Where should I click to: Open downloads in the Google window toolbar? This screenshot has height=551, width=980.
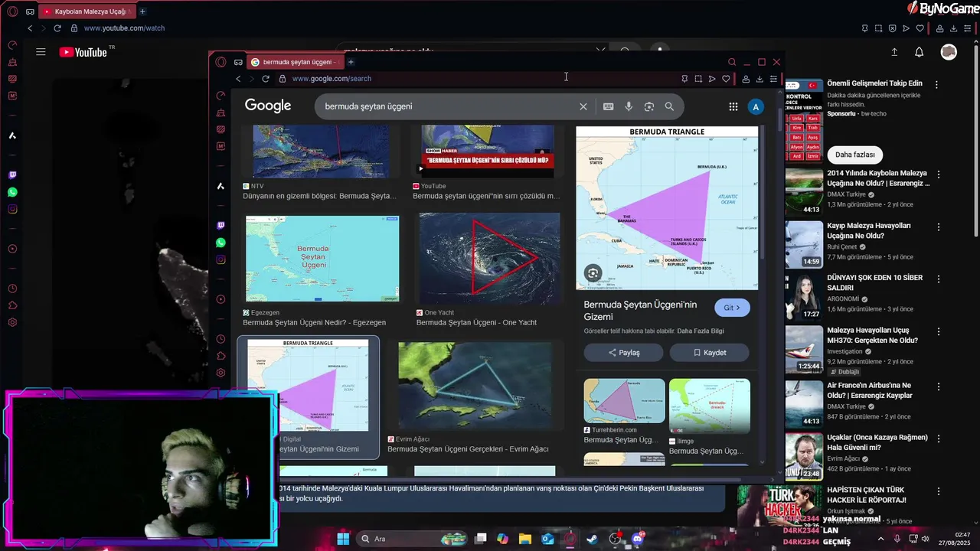pos(759,79)
